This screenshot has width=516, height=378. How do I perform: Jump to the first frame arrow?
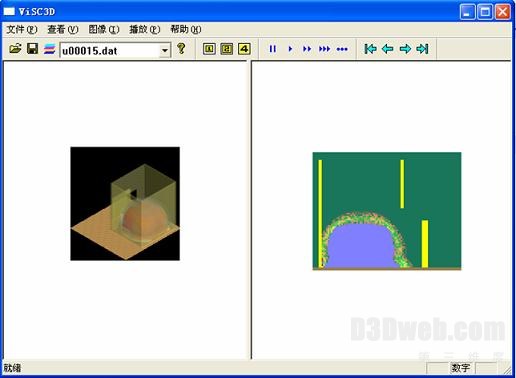pos(370,49)
